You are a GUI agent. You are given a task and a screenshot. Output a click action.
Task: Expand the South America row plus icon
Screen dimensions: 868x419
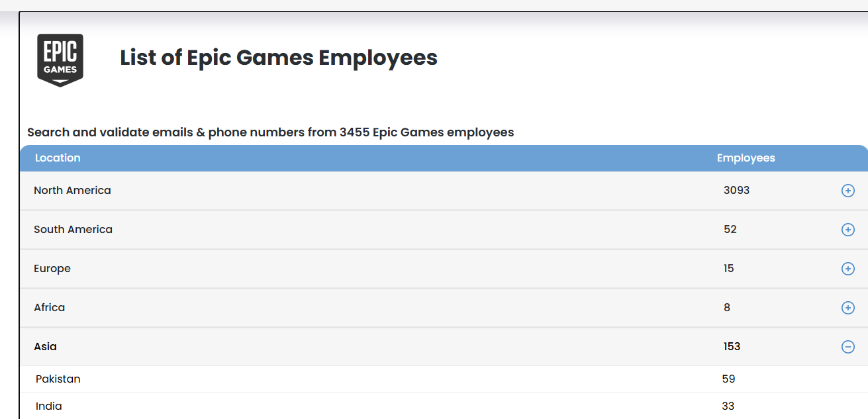point(847,230)
